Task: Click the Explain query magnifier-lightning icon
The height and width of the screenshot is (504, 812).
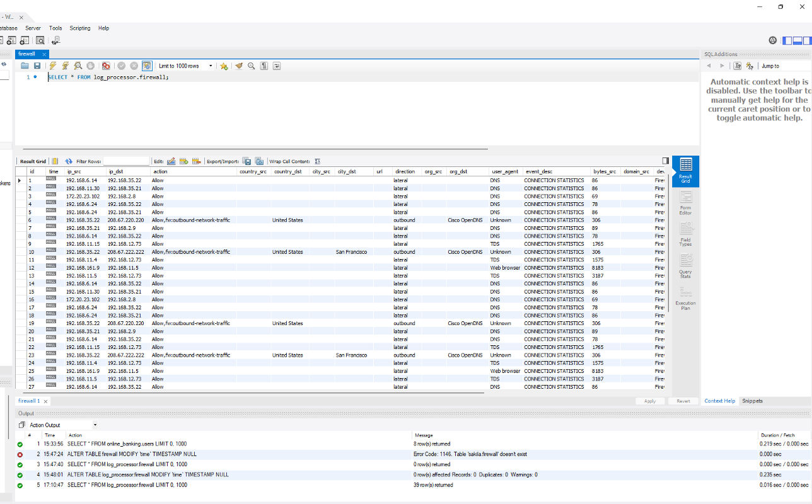Action: click(x=78, y=66)
